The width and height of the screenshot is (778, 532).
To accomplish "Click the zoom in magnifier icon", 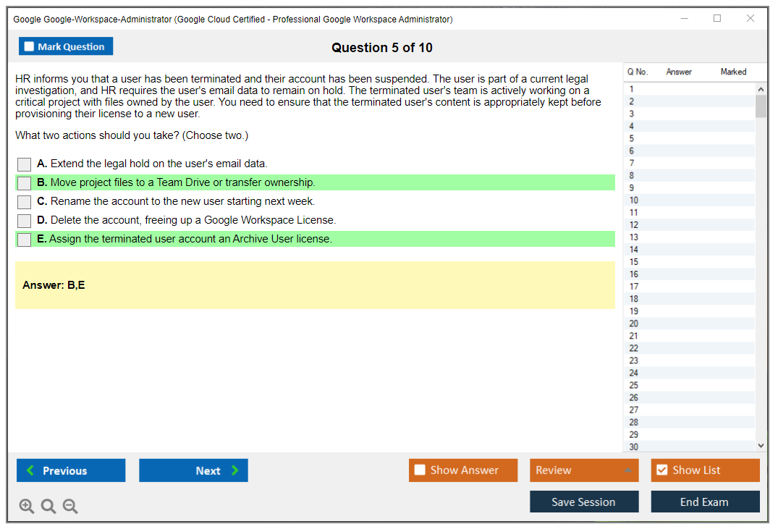I will 27,507.
